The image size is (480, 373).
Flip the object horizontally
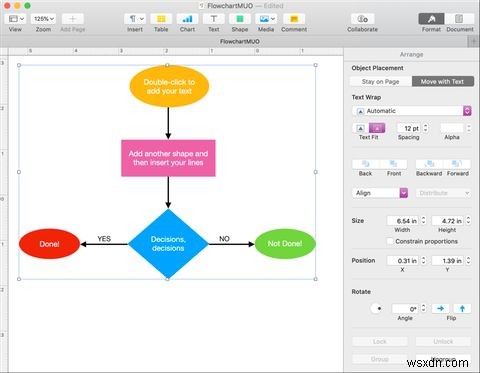[440, 309]
